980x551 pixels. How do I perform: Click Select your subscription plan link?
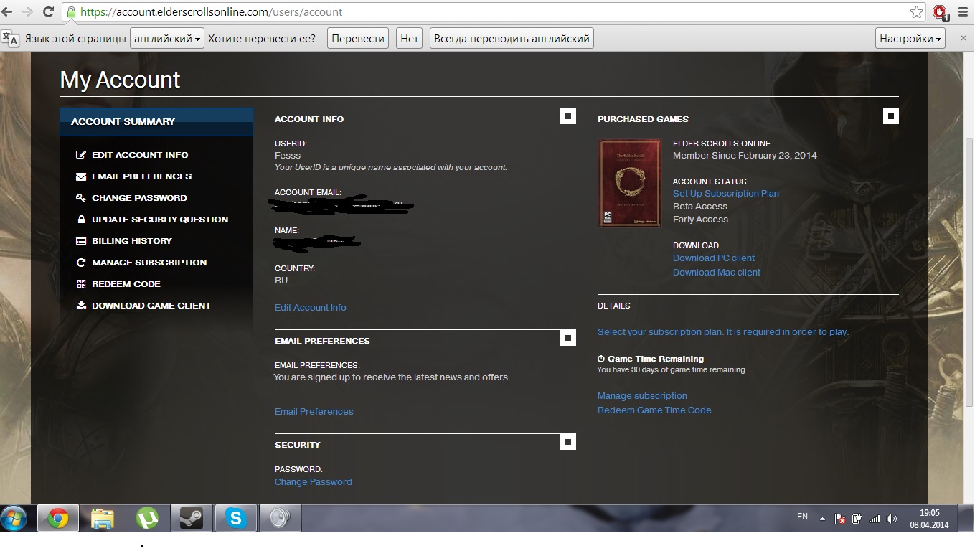coord(723,331)
